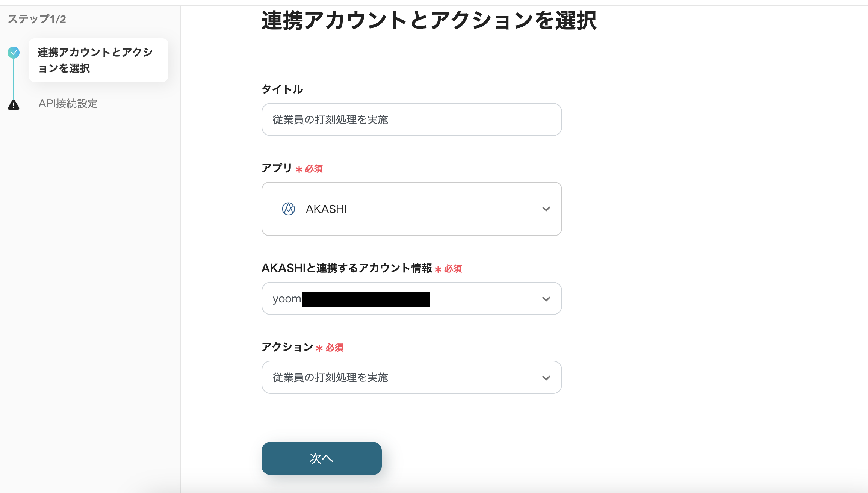
Task: Click the warning triangle icon beside API接続設定
Action: click(14, 104)
